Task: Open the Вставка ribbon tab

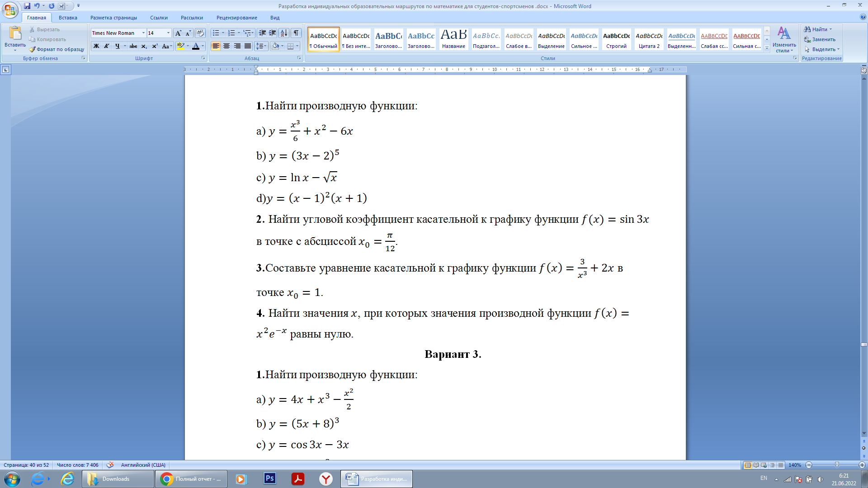Action: [68, 18]
